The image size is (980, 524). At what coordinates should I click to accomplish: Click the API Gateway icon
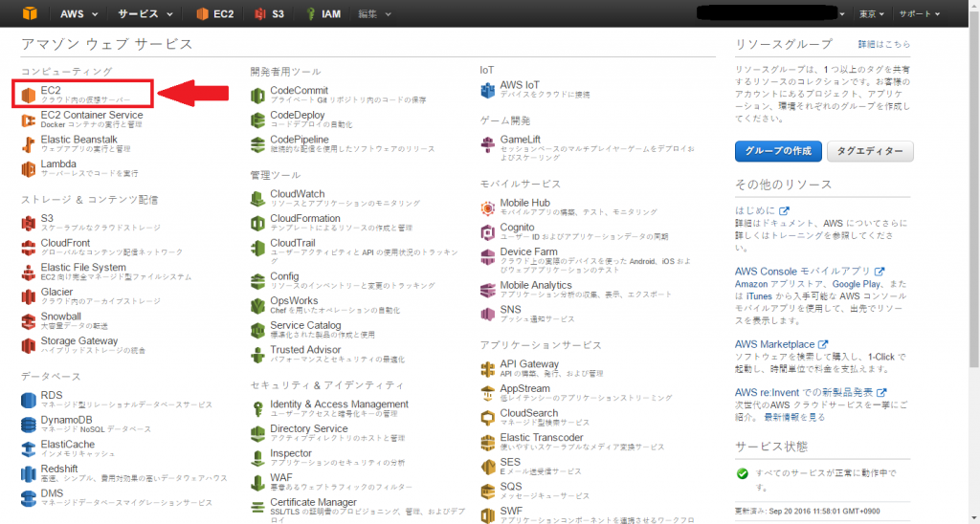click(488, 369)
